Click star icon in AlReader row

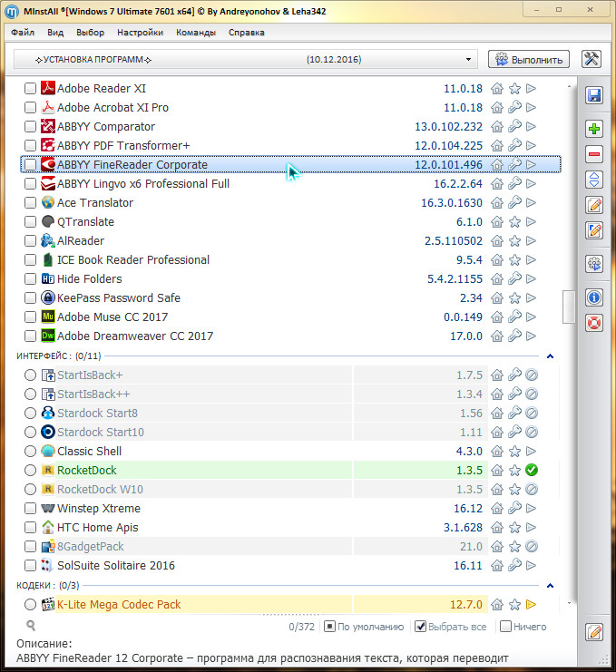click(x=514, y=241)
